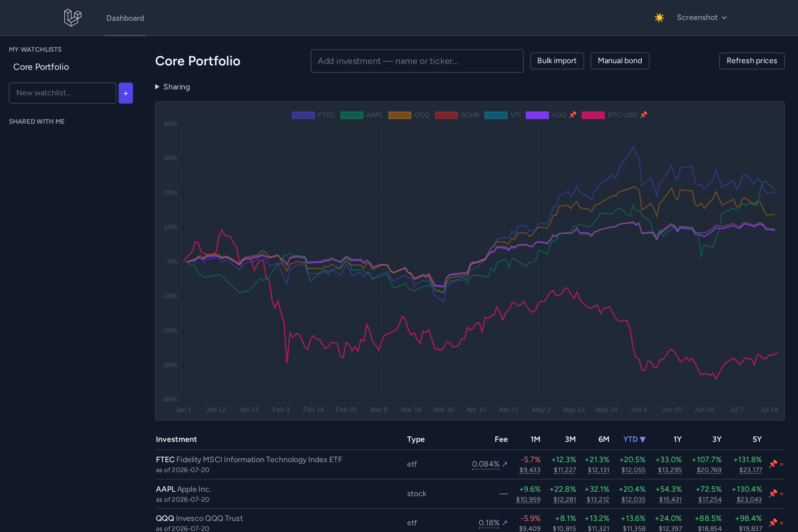The width and height of the screenshot is (798, 532).
Task: Remove the AAPL row with x
Action: pos(781,494)
